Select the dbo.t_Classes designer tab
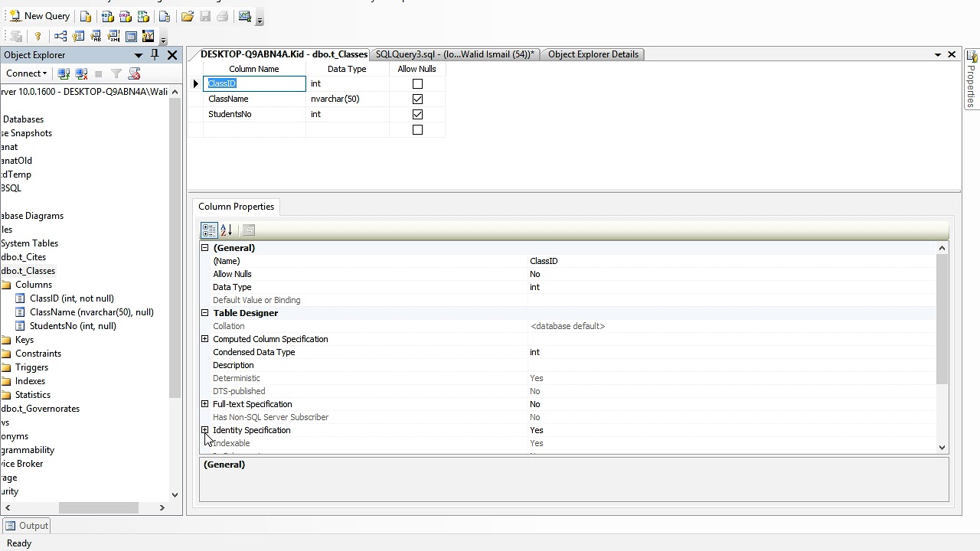980x551 pixels. tap(284, 54)
